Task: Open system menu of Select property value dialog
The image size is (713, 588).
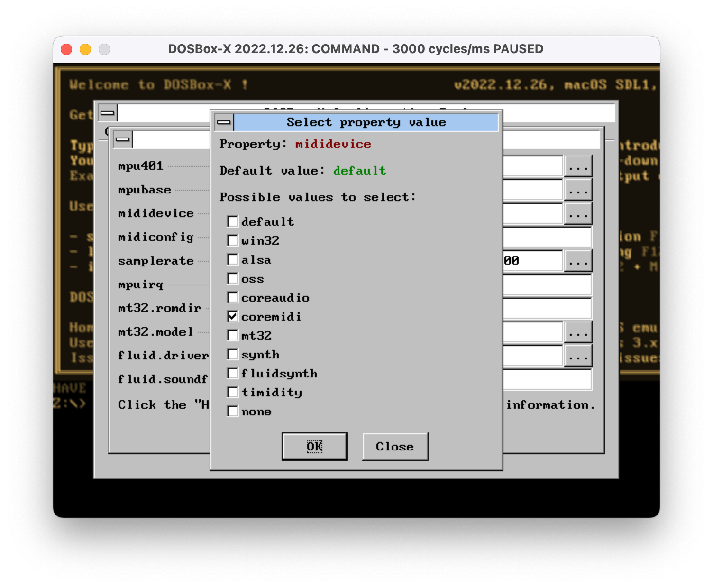Action: pyautogui.click(x=224, y=122)
